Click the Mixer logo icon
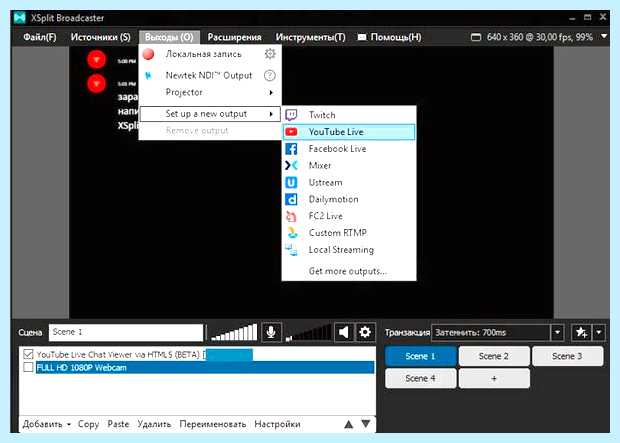620x443 pixels. [x=291, y=165]
